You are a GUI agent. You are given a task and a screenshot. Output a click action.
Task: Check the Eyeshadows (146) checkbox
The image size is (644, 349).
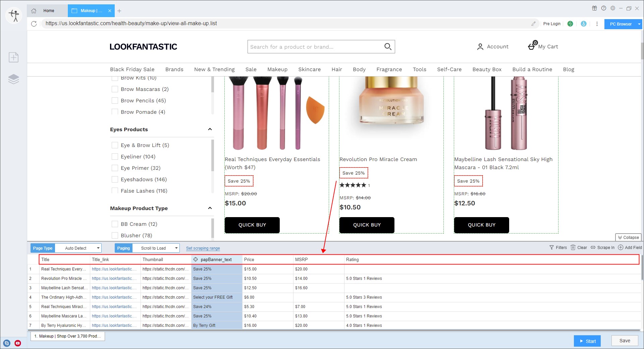pyautogui.click(x=115, y=180)
